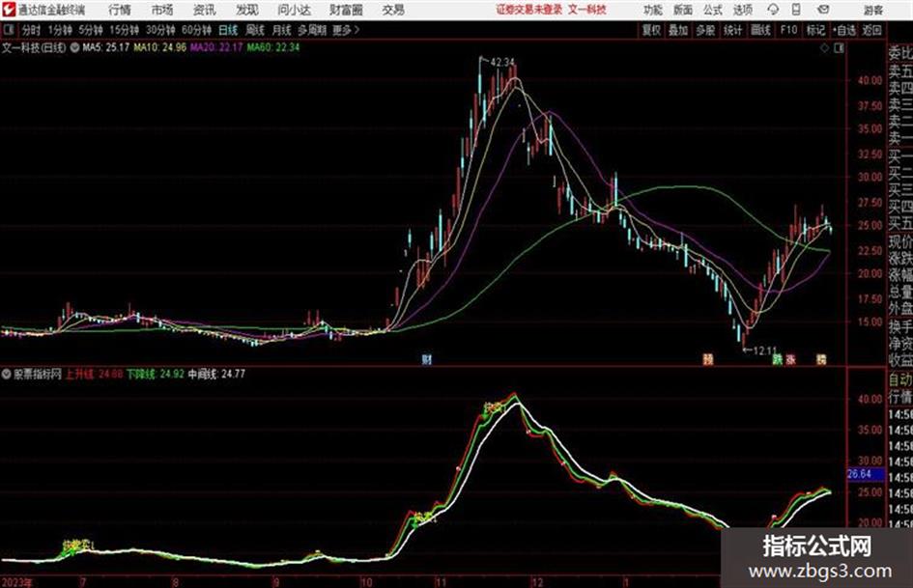Select the 多周期 multi-period view

tap(311, 30)
